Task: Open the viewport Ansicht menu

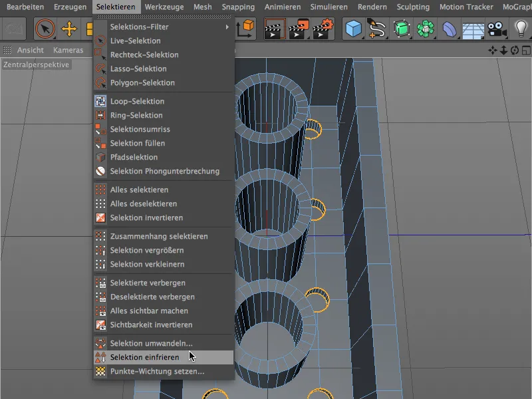Action: click(x=30, y=51)
